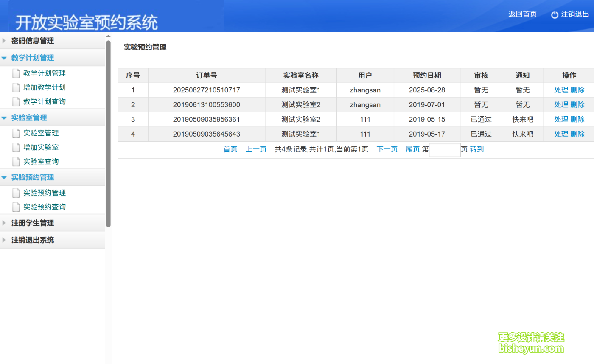Click date cell 2019-07-01
Viewport: 594px width, 364px height.
click(x=427, y=105)
